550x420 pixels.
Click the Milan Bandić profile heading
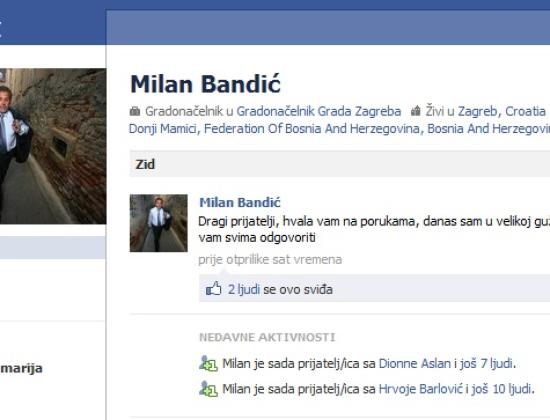click(x=205, y=84)
